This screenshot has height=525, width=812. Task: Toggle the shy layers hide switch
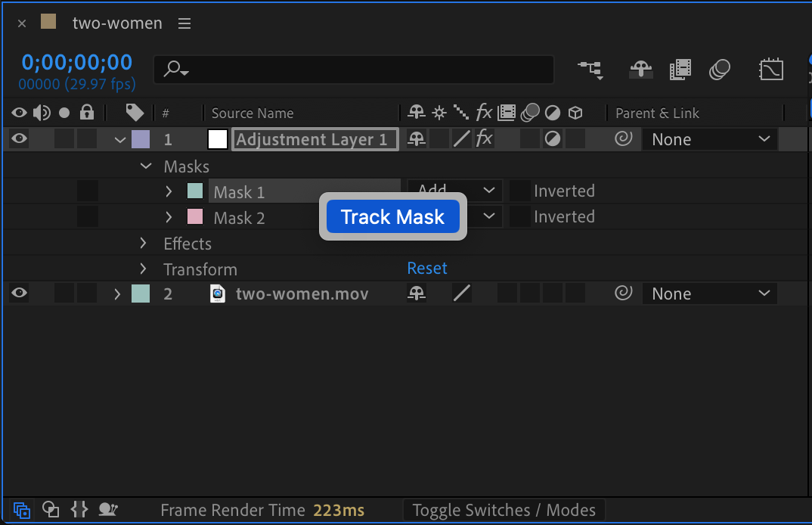[641, 70]
